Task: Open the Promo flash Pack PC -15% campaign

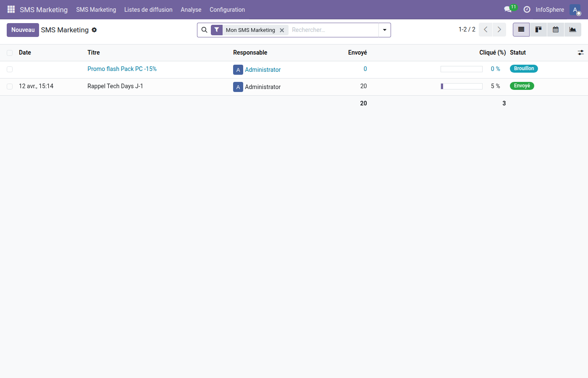Action: click(122, 69)
